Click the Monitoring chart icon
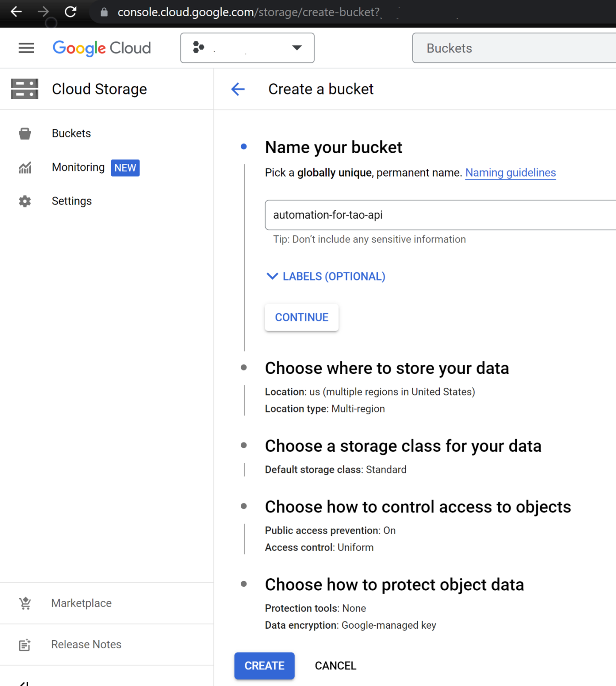 25,168
